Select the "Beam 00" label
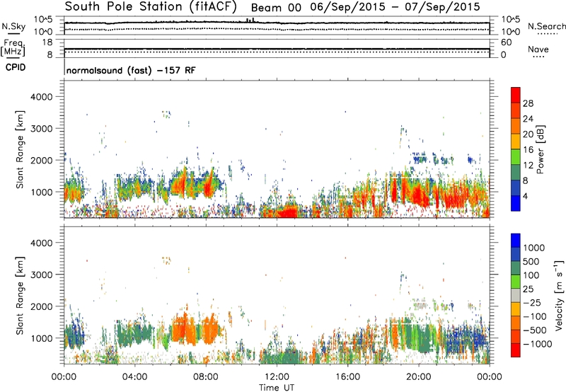Viewport: 566px width, 392px height. point(276,8)
